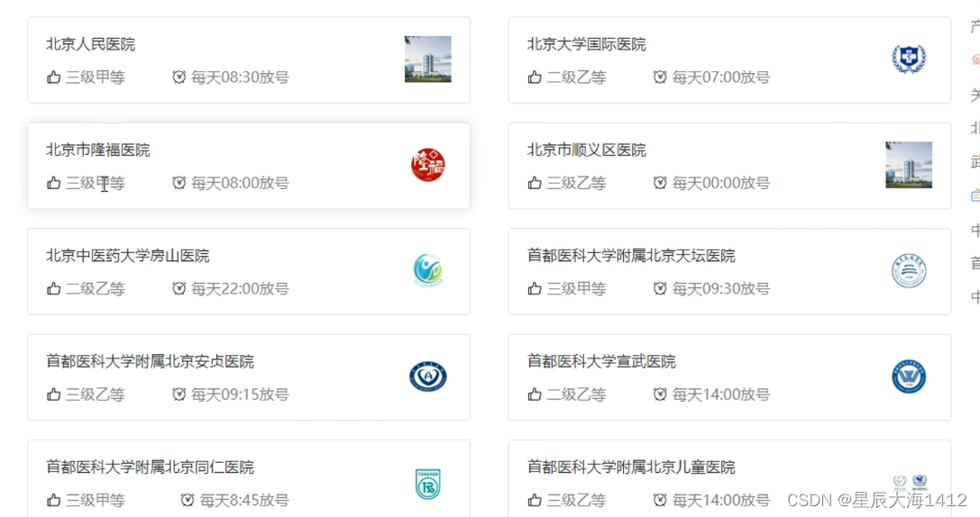Click the red 隆福 hospital logo
This screenshot has width=980, height=517.
pos(428,165)
